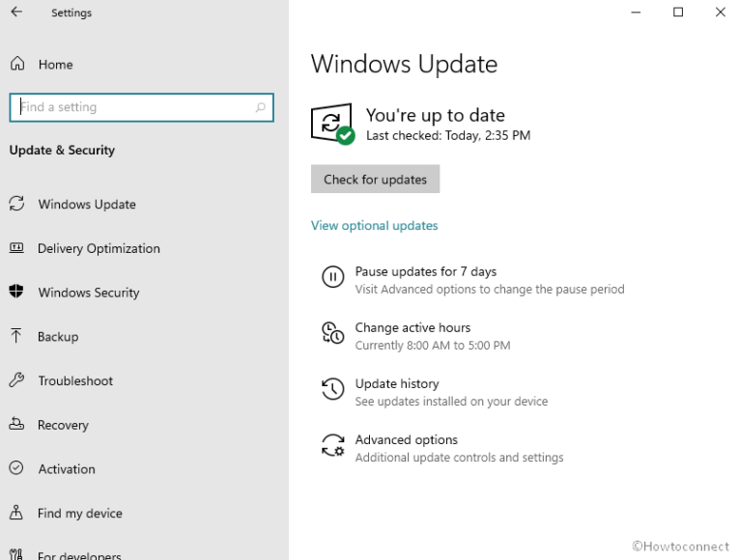Open View optional updates link
This screenshot has height=560, width=739.
click(374, 226)
